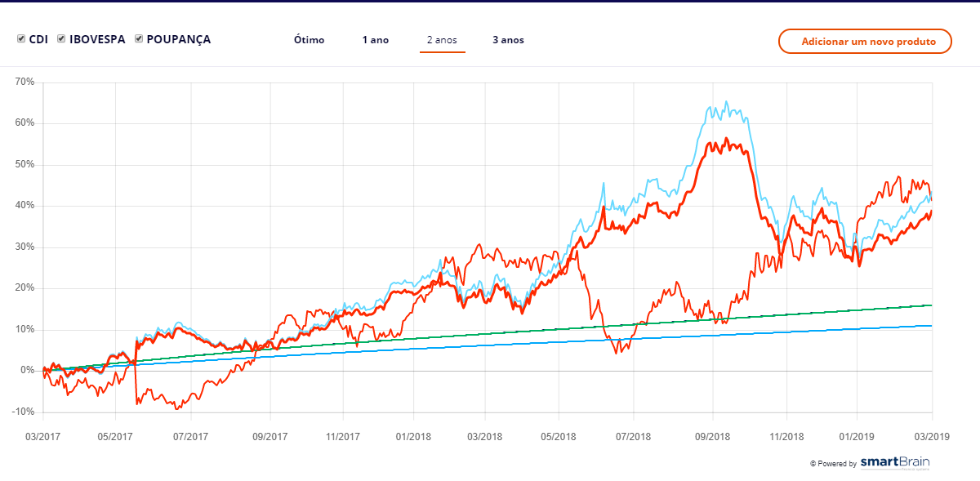Click the flat blue line's right end
Viewport: 980px width, 481px height.
point(932,326)
